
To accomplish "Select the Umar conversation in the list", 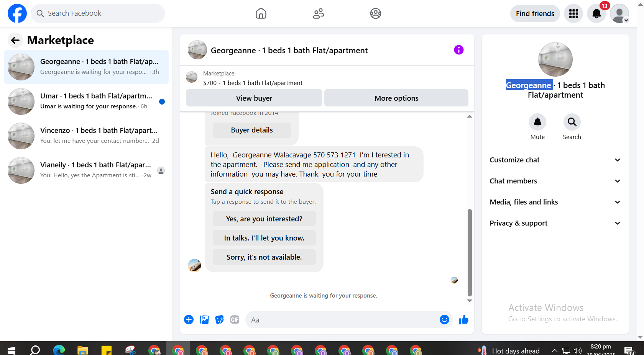I will (86, 101).
